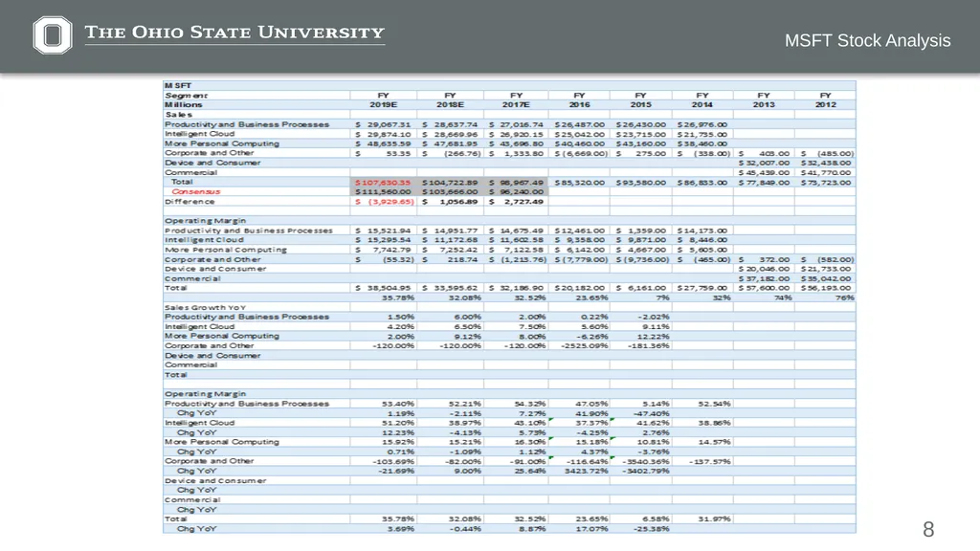The image size is (980, 551).
Task: Select the $29,874.10 Intelligent Cloud sales
Action: 383,134
